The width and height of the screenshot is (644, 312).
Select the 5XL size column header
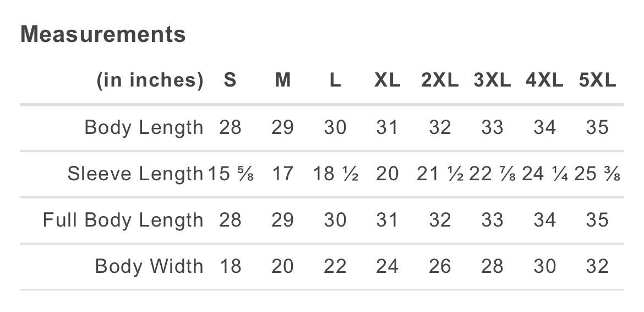[597, 80]
